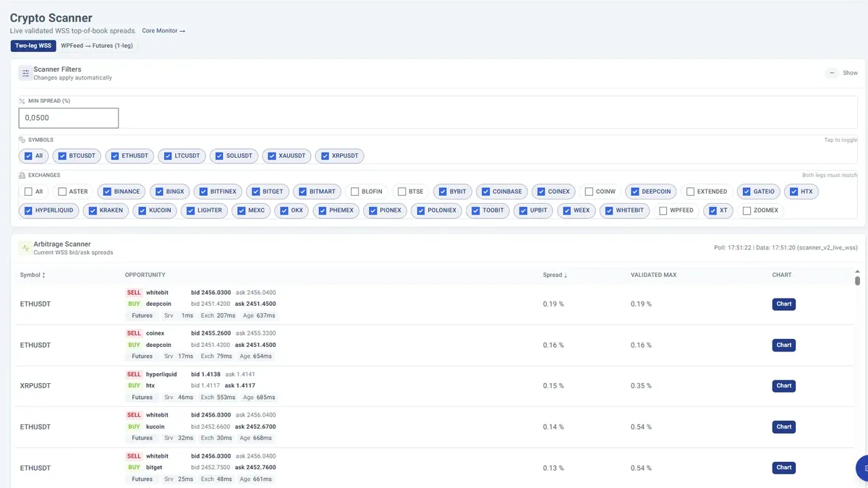This screenshot has width=868, height=488.
Task: Collapse filters with the minus icon
Action: click(832, 73)
